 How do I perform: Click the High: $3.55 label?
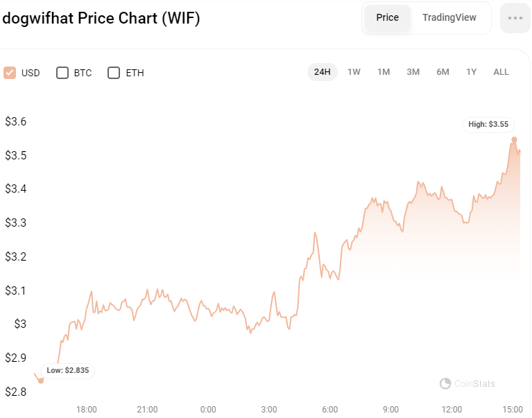[x=488, y=125]
